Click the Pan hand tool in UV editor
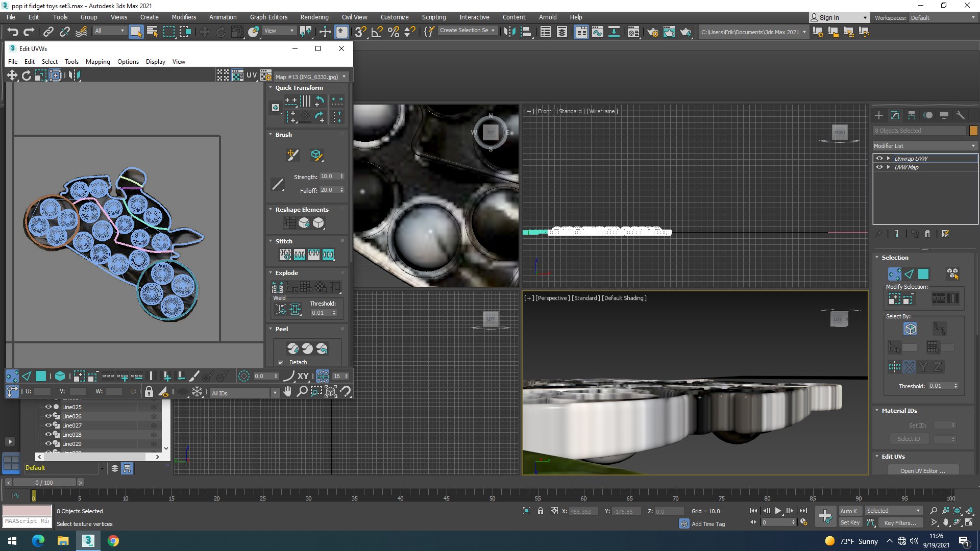 tap(287, 392)
